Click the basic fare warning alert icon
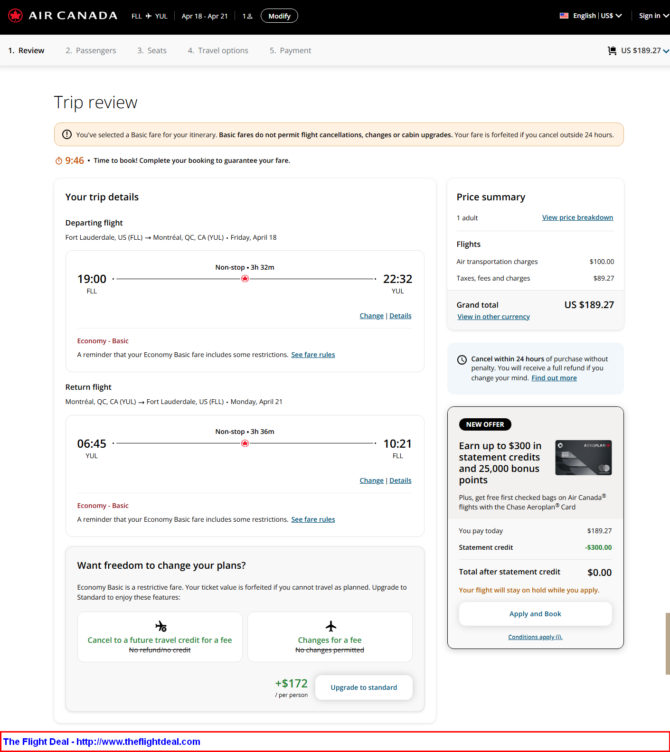Image resolution: width=670 pixels, height=752 pixels. tap(67, 134)
